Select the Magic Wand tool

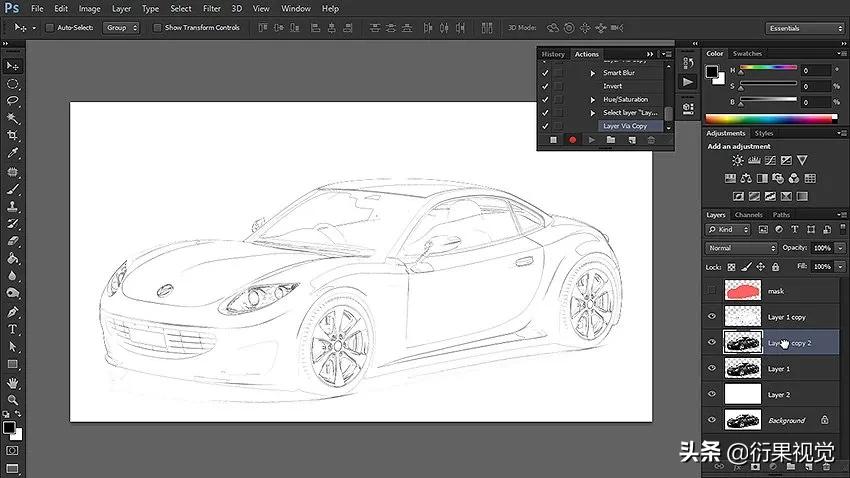pos(12,118)
